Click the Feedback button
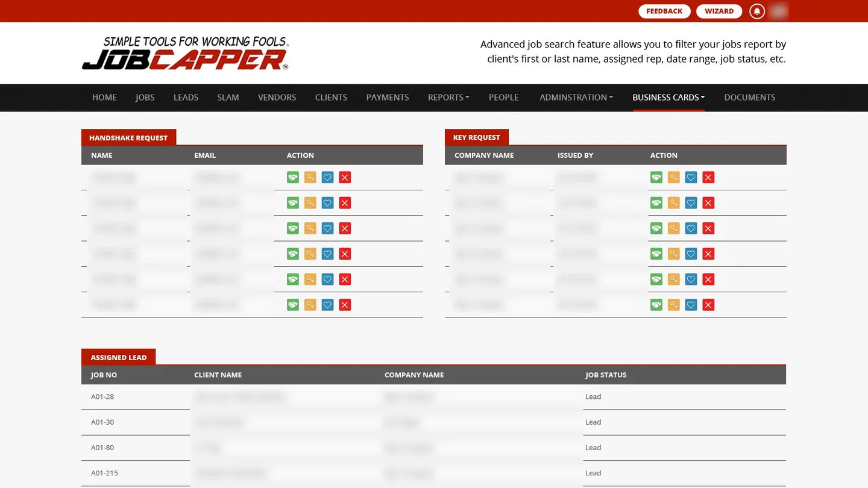Image resolution: width=868 pixels, height=488 pixels. click(x=664, y=11)
